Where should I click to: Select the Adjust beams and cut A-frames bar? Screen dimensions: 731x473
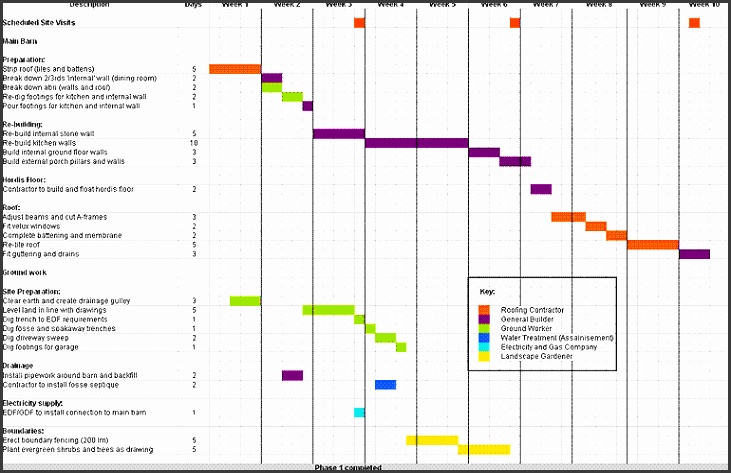569,217
